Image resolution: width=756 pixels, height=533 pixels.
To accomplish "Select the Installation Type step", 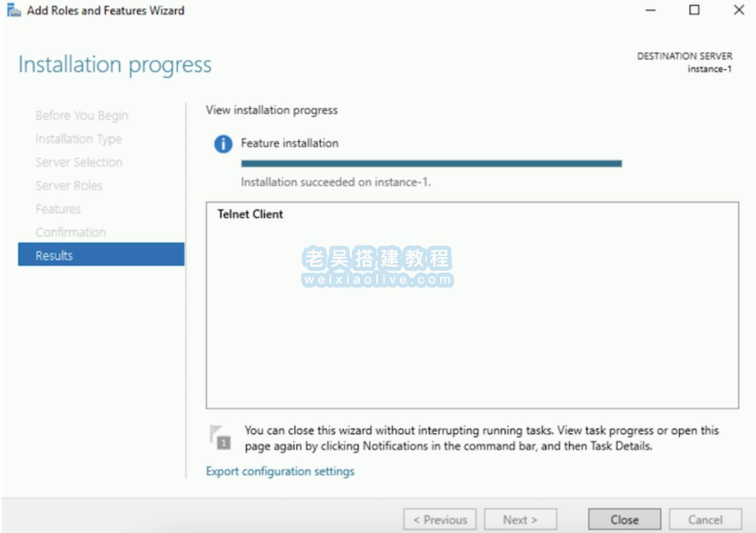I will click(78, 139).
